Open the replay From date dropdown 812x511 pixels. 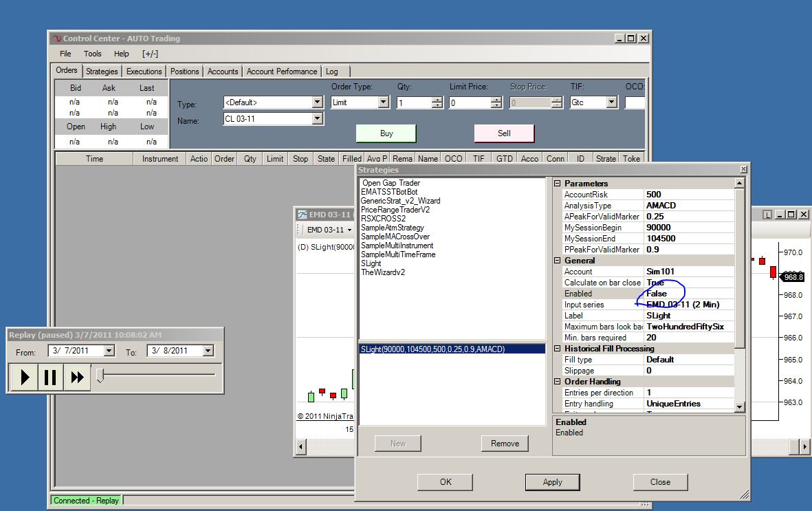coord(109,351)
